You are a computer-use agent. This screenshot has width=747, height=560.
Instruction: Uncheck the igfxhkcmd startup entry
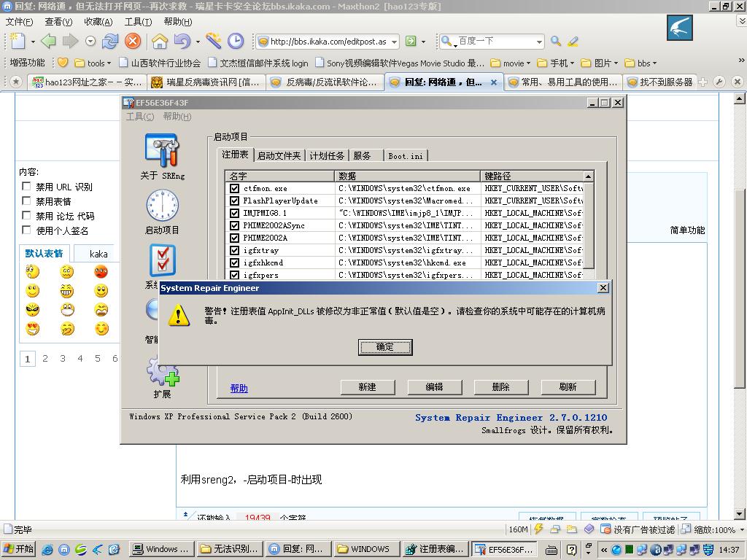[234, 262]
